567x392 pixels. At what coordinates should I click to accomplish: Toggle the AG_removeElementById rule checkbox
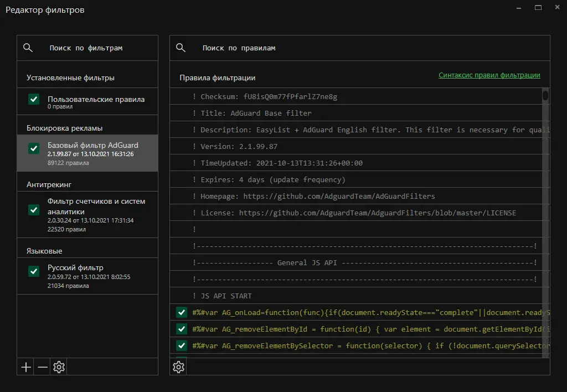click(x=182, y=329)
